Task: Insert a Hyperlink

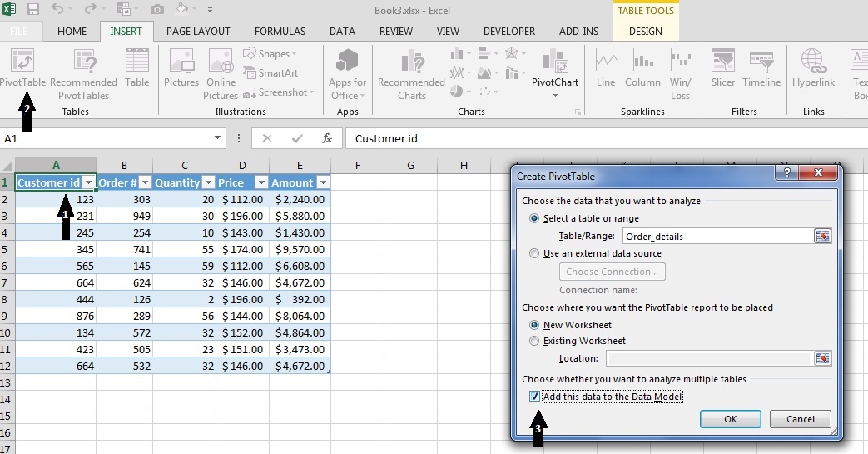Action: [813, 68]
